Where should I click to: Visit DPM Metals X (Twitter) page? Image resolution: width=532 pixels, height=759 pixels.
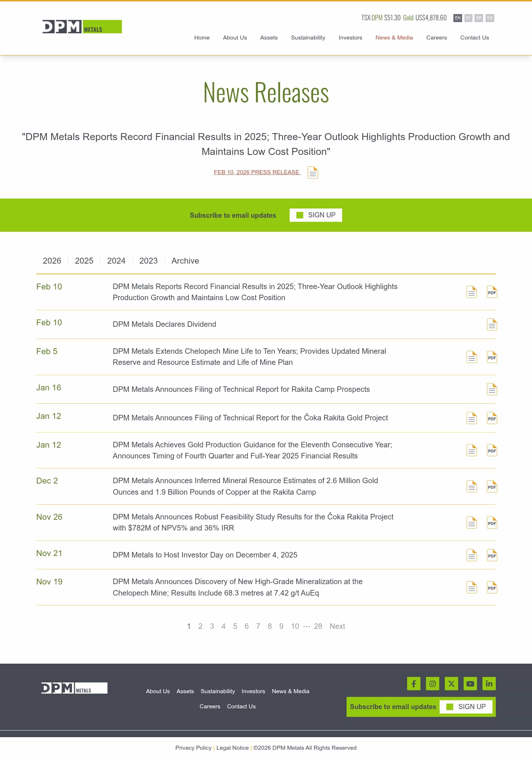click(451, 684)
